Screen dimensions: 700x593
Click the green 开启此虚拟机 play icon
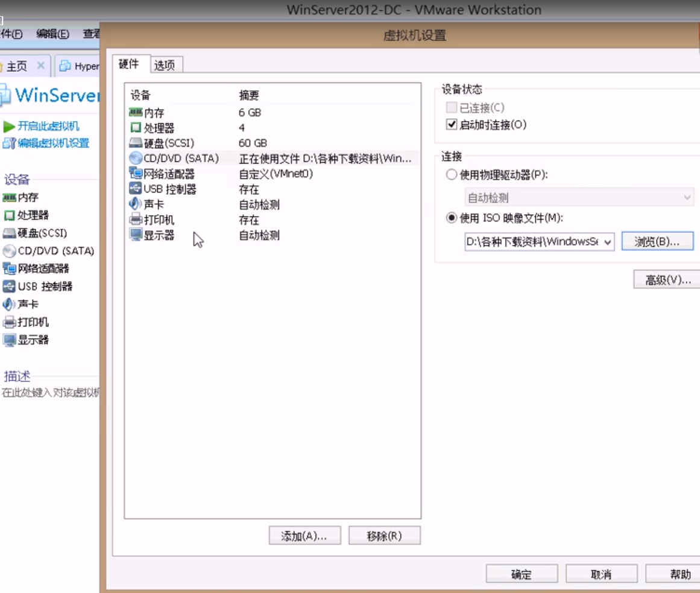[x=8, y=127]
